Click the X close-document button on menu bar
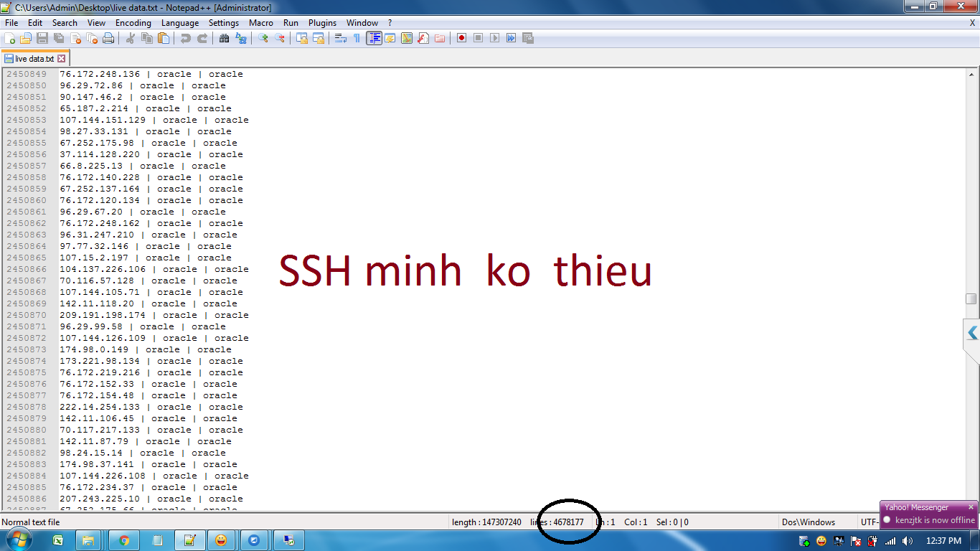The width and height of the screenshot is (980, 551). pos(972,23)
